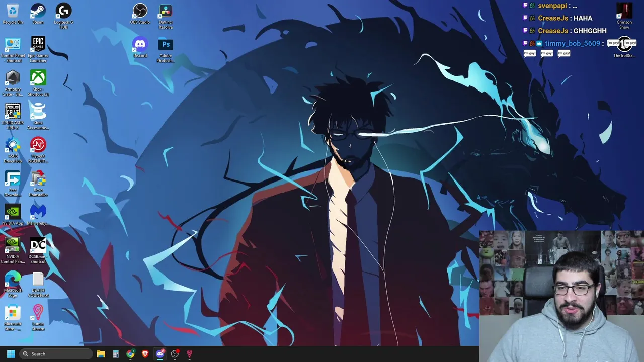Open Brave browser from the taskbar
The height and width of the screenshot is (362, 644).
pyautogui.click(x=145, y=354)
